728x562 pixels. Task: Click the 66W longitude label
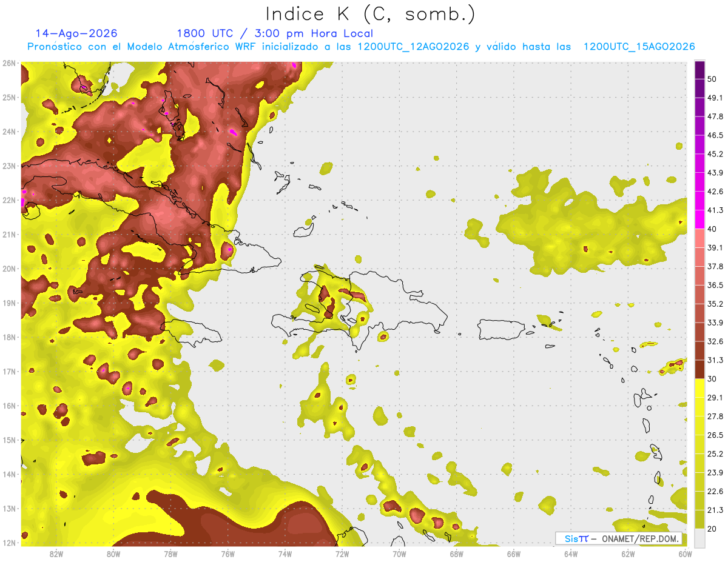click(514, 554)
